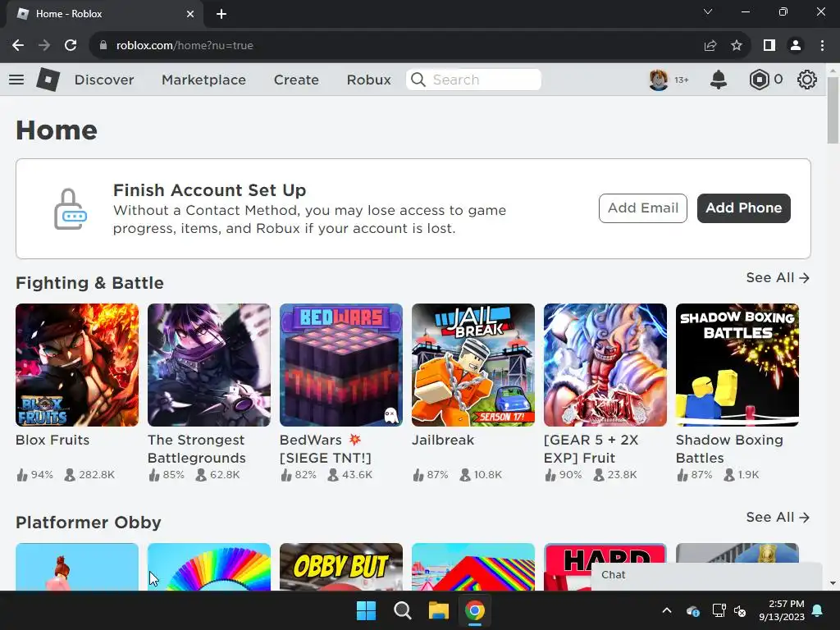Viewport: 840px width, 630px height.
Task: Open the tab search dropdown chevron
Action: (x=708, y=11)
